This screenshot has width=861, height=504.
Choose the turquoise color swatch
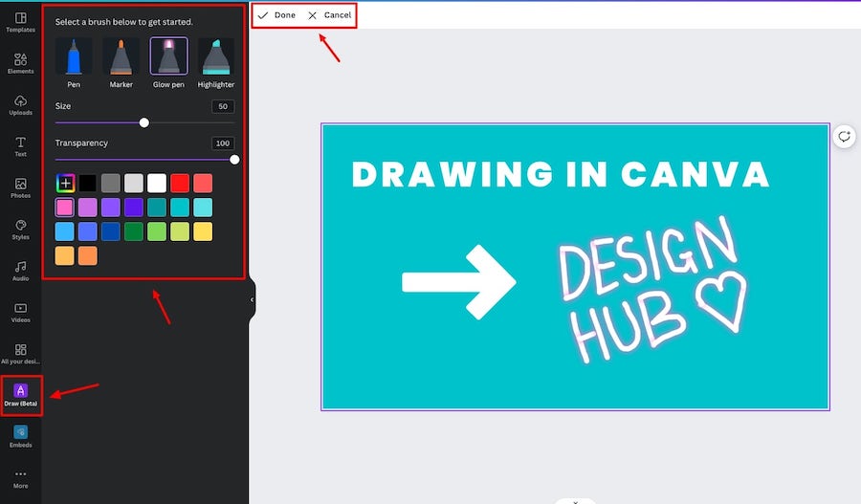(180, 208)
